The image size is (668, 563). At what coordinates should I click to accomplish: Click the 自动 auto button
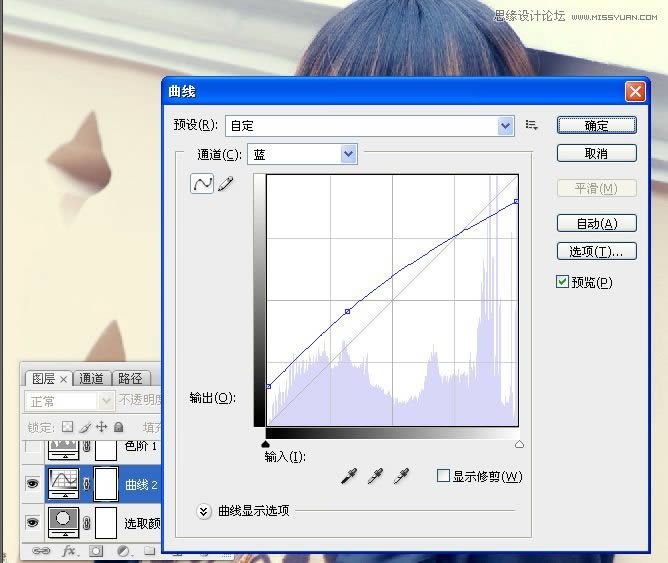[x=596, y=223]
